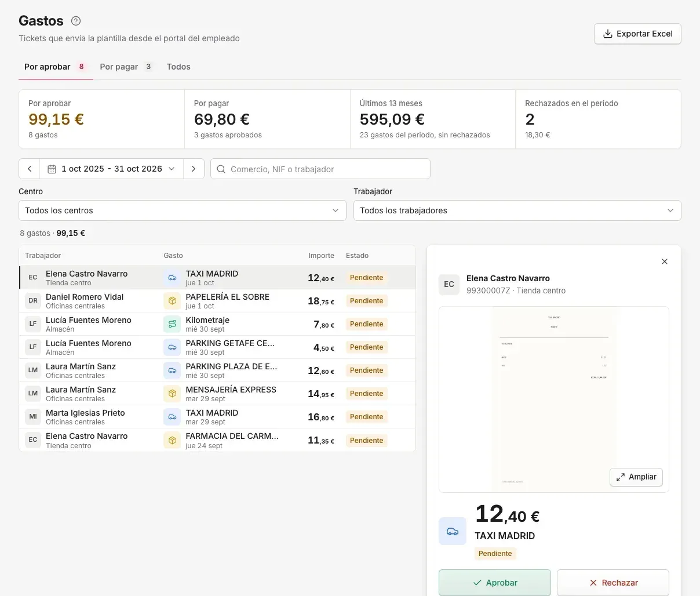
Task: Enlarge the receipt with Ampliar button
Action: tap(636, 477)
